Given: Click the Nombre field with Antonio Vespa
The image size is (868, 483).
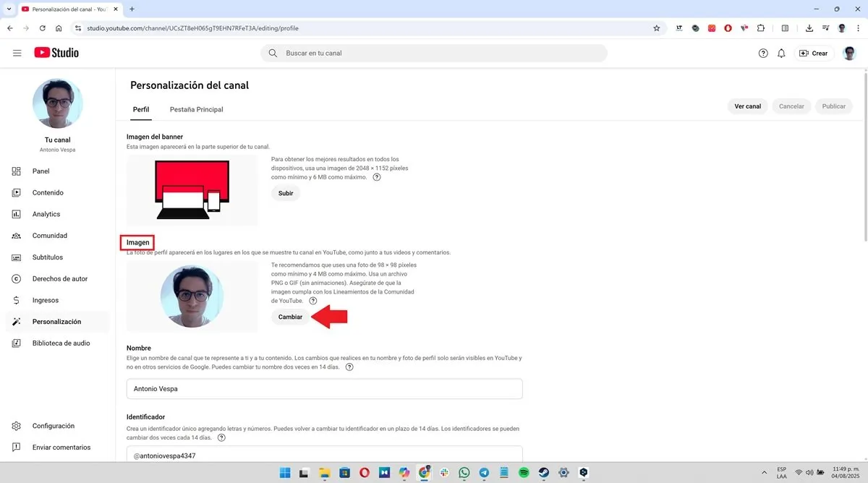Looking at the screenshot, I should [x=324, y=388].
